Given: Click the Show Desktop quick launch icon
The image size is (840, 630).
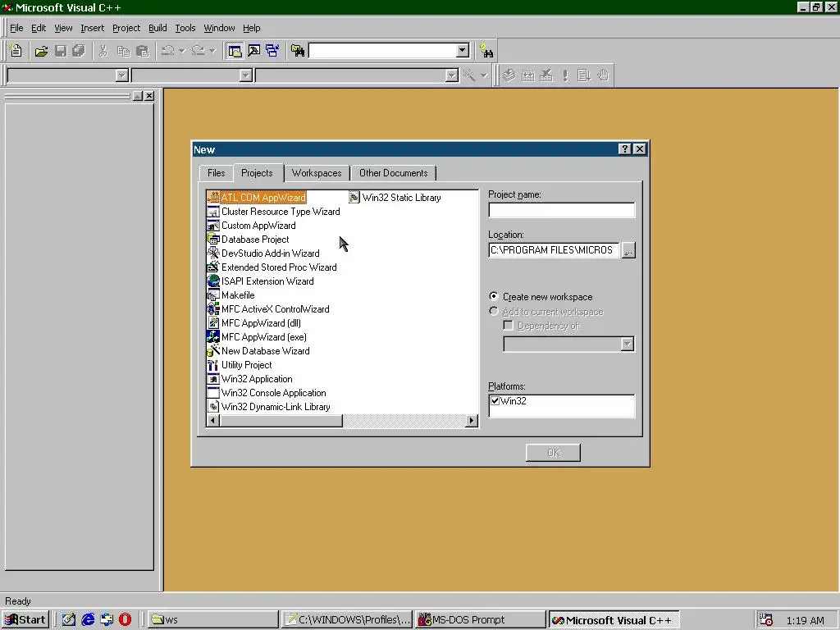Looking at the screenshot, I should click(x=69, y=620).
